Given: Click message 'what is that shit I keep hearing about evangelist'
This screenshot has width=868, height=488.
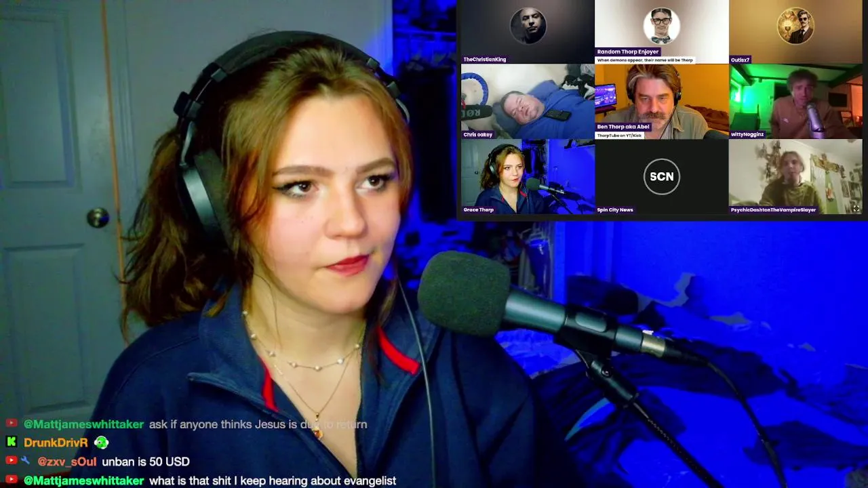Looking at the screenshot, I should click(272, 481).
